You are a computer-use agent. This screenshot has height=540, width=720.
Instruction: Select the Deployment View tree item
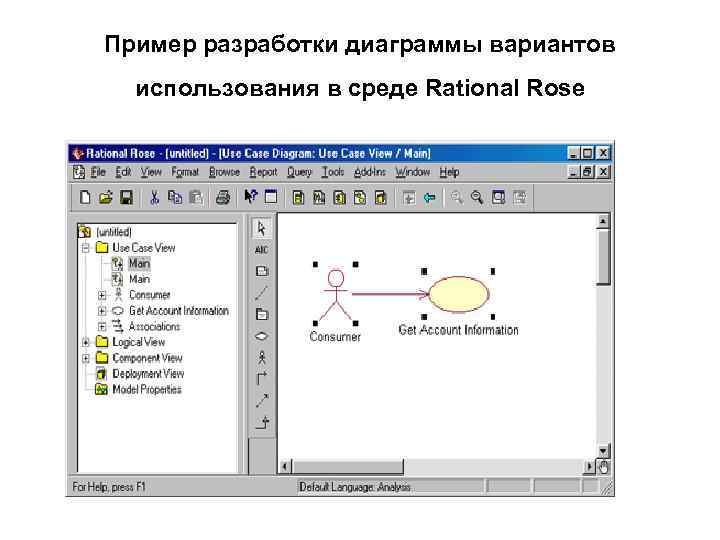(148, 374)
